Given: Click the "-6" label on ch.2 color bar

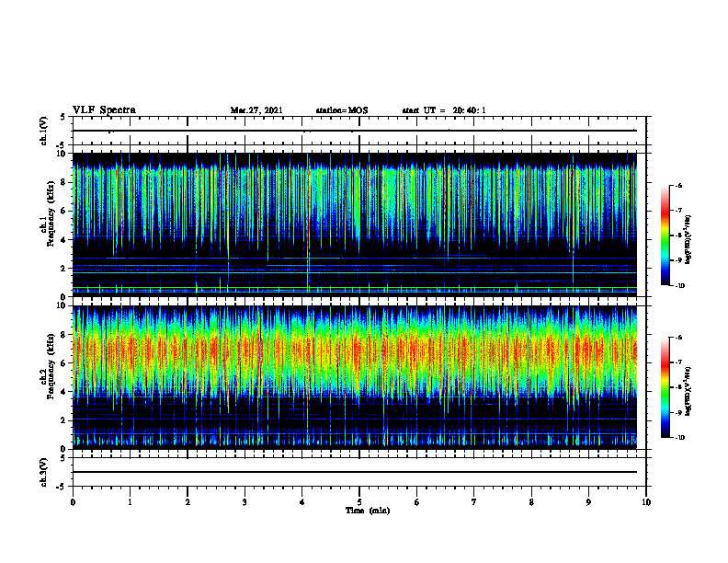Looking at the screenshot, I should pos(678,338).
